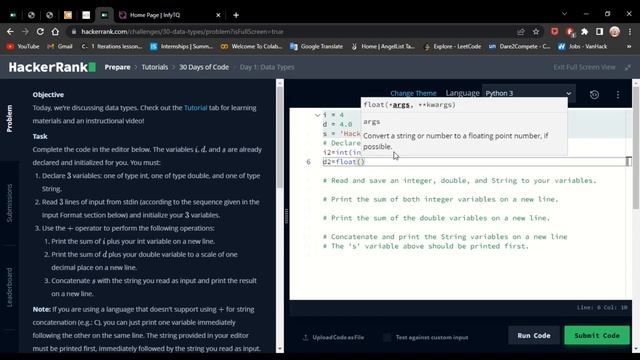This screenshot has width=640, height=360.
Task: Click Exit Full Screen View
Action: pyautogui.click(x=584, y=67)
